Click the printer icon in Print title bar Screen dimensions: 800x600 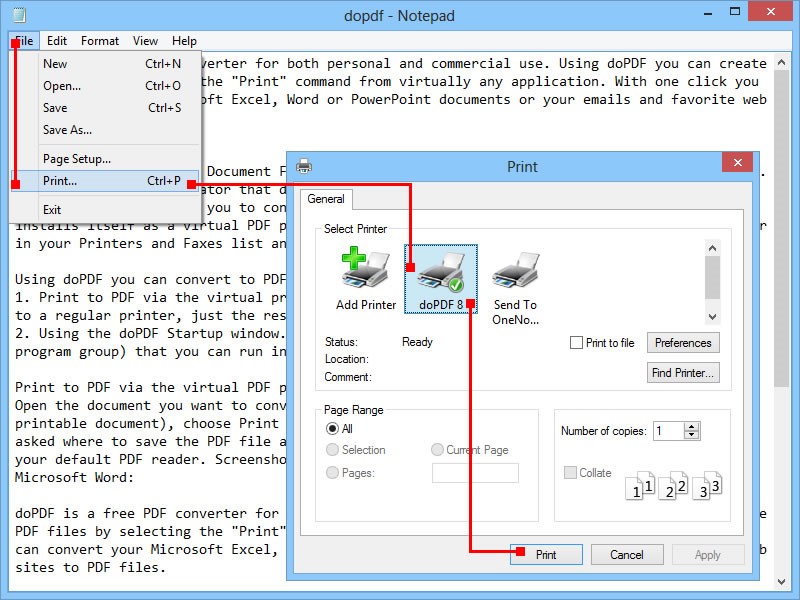pyautogui.click(x=304, y=166)
